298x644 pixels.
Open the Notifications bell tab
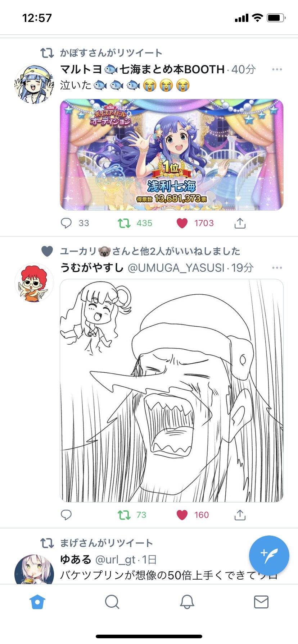(187, 602)
